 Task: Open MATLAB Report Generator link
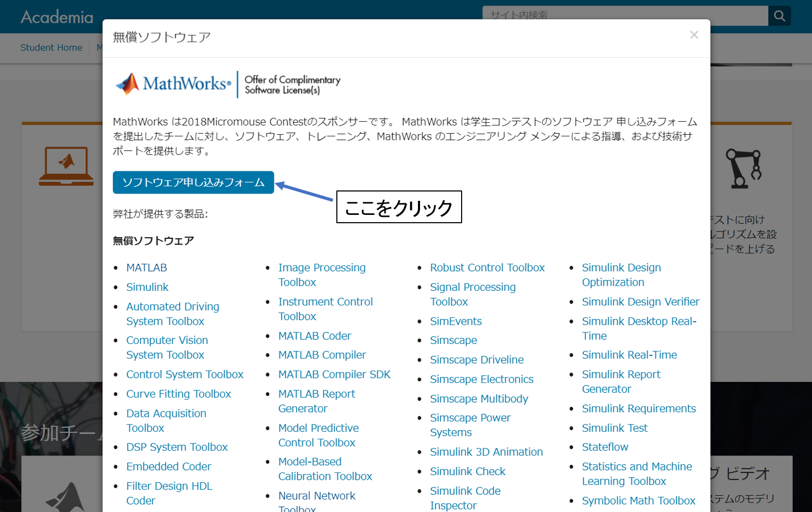(317, 401)
